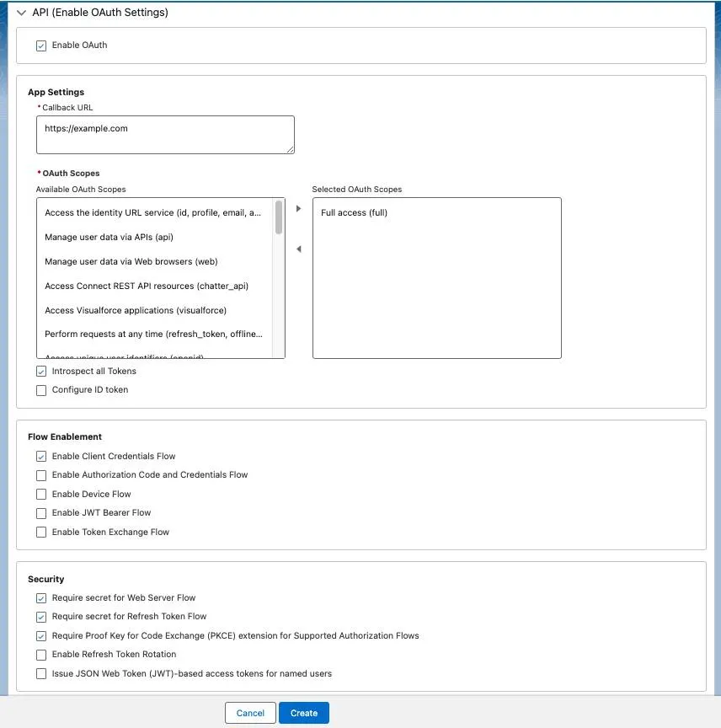Select Access the identity URL service scope
721x728 pixels.
(x=152, y=212)
